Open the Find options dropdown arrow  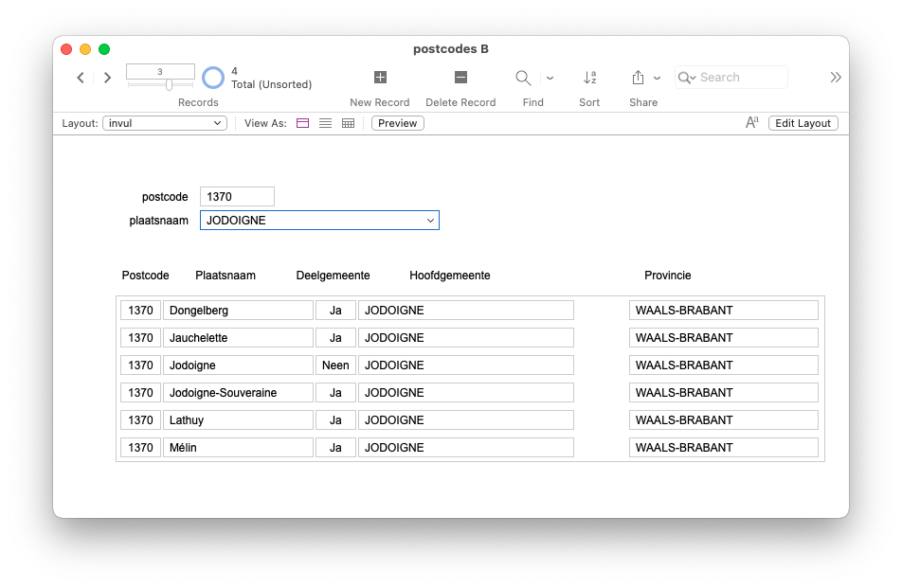coord(550,78)
